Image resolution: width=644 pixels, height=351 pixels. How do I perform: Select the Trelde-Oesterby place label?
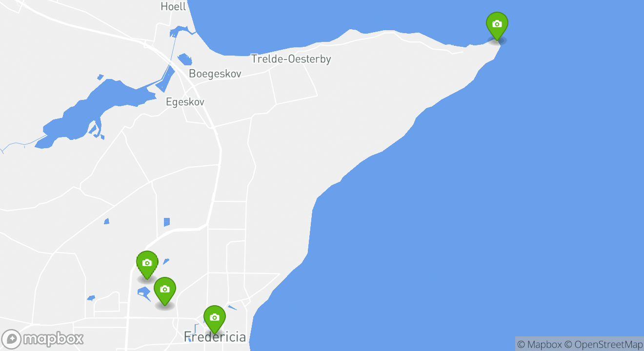pos(291,59)
